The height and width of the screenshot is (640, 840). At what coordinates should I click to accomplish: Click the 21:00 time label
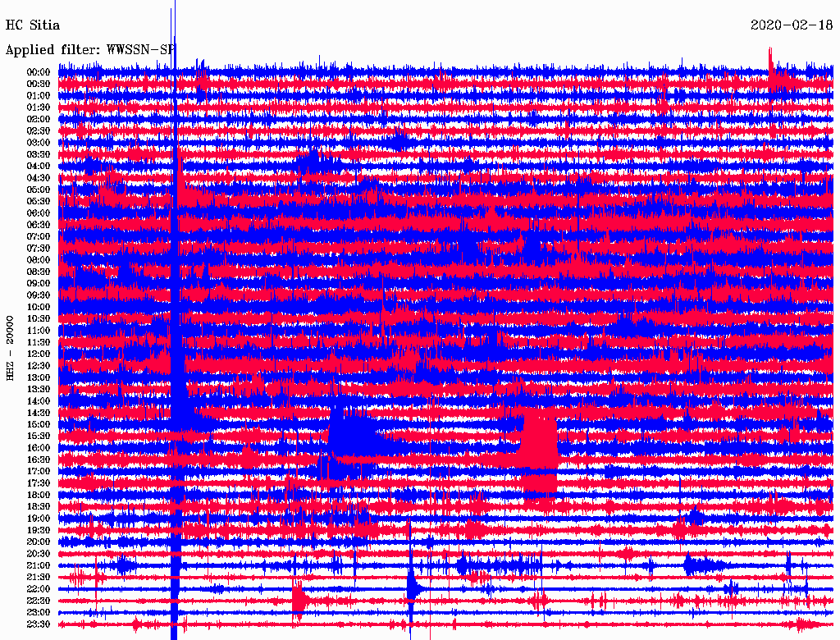pos(39,565)
